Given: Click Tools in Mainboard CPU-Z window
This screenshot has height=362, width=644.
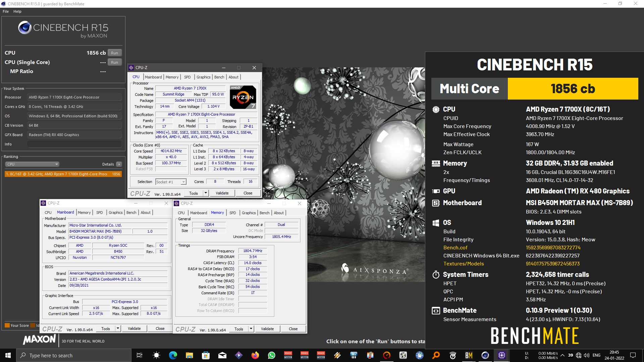Looking at the screenshot, I should point(106,329).
